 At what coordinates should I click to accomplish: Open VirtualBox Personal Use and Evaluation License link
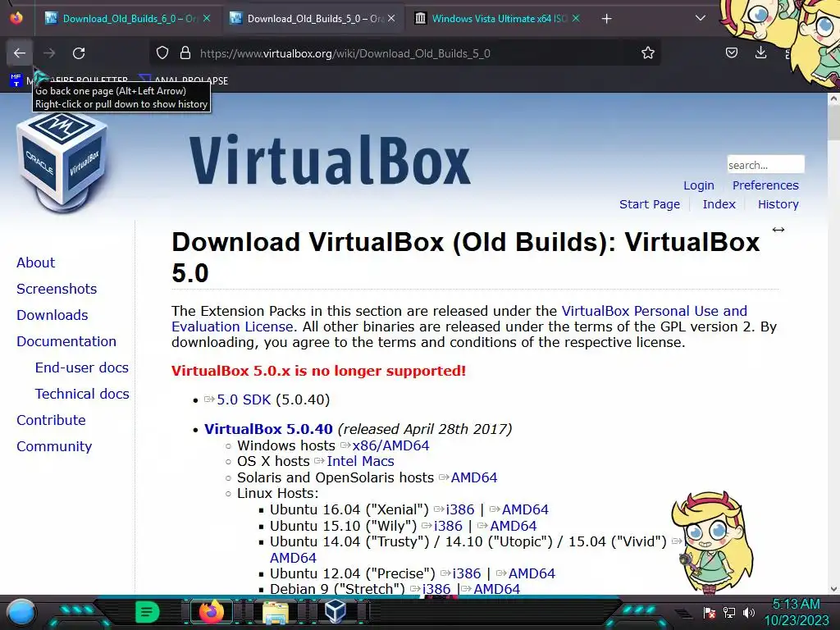tap(654, 311)
